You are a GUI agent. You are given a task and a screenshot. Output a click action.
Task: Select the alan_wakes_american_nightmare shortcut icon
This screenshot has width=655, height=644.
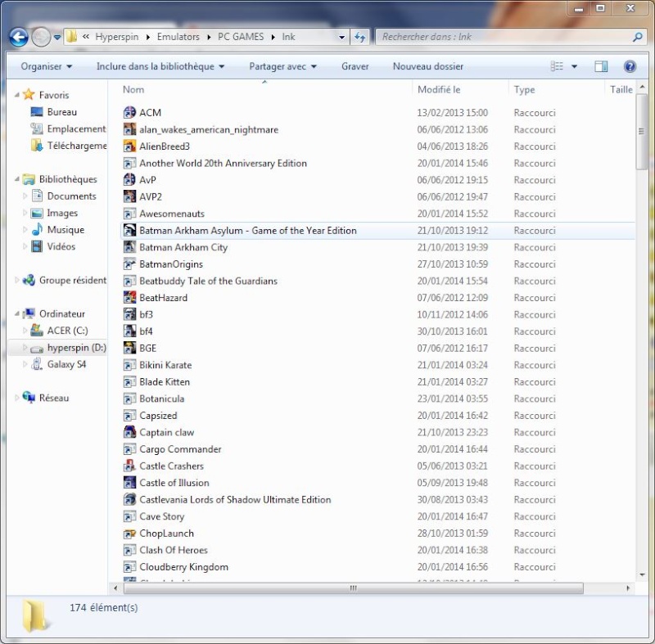tap(129, 129)
